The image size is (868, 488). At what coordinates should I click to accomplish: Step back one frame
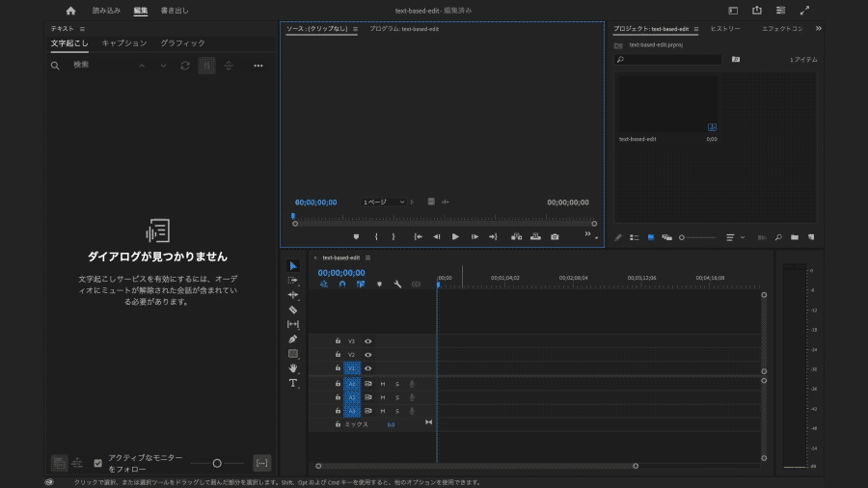coord(437,237)
